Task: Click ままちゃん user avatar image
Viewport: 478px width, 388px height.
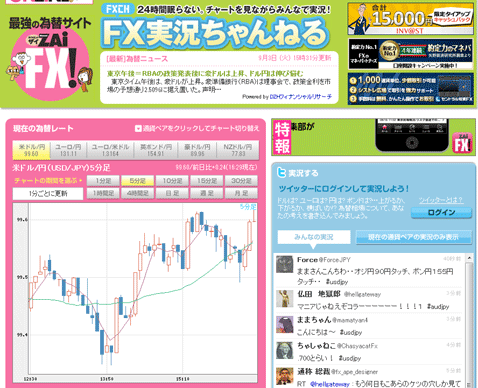Action: tap(285, 324)
